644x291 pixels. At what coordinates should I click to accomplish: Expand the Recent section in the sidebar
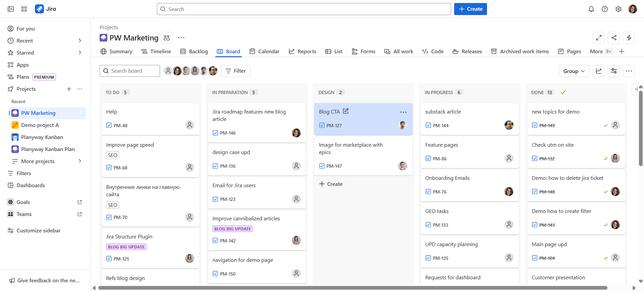pos(80,41)
